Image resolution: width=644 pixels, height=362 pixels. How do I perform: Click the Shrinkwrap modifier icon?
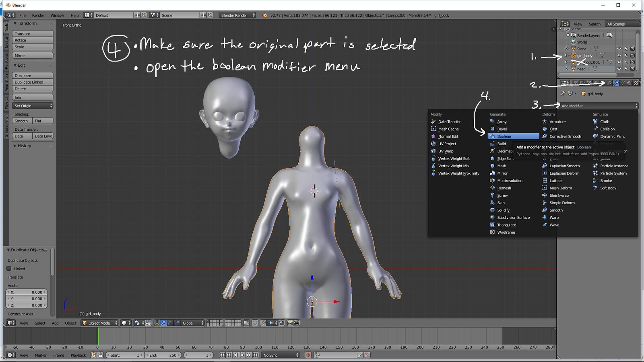[545, 195]
